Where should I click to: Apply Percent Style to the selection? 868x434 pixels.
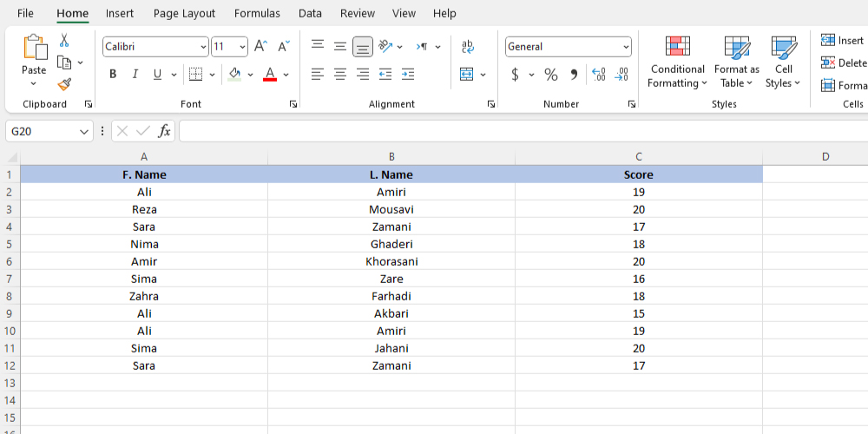tap(550, 75)
